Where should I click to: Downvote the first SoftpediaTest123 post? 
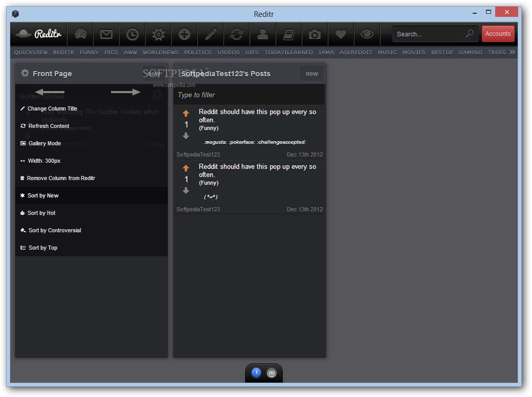tap(186, 136)
